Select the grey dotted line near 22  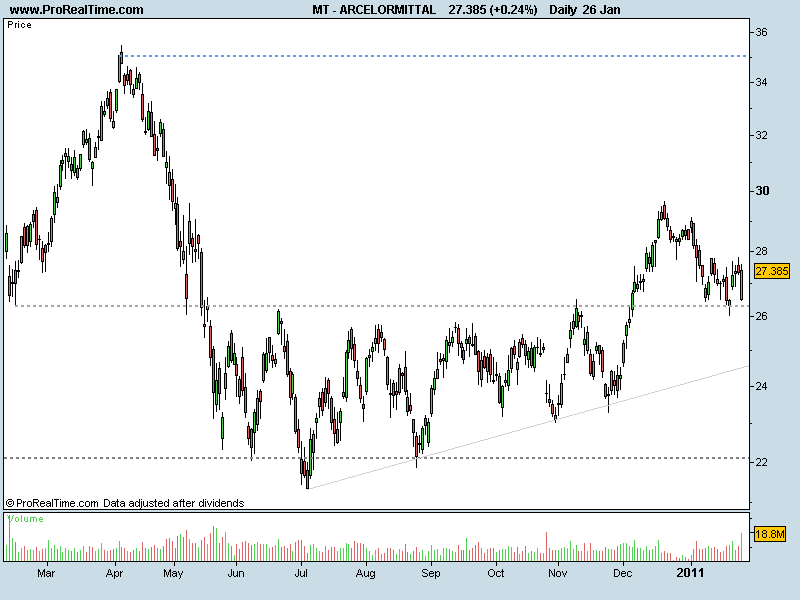click(377, 458)
